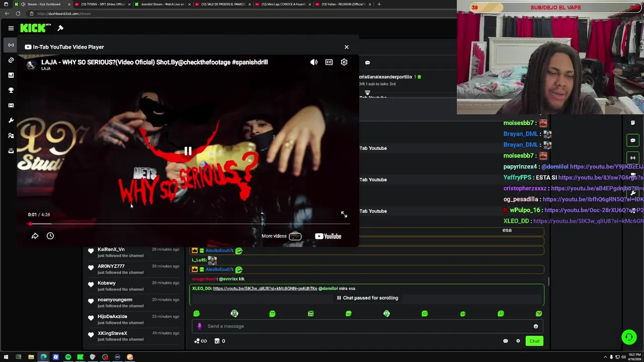
Task: Open the Kick hamburger menu
Action: click(11, 28)
